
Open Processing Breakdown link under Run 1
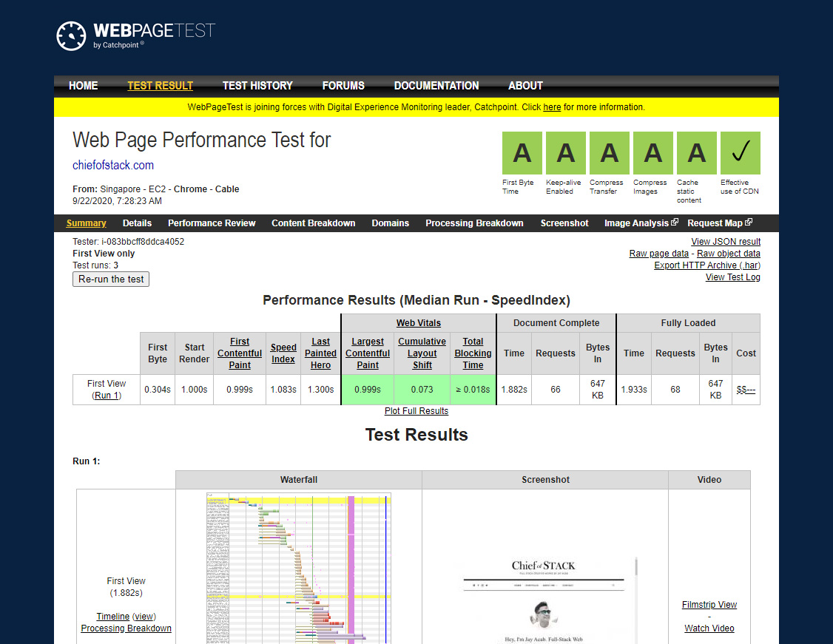(126, 628)
